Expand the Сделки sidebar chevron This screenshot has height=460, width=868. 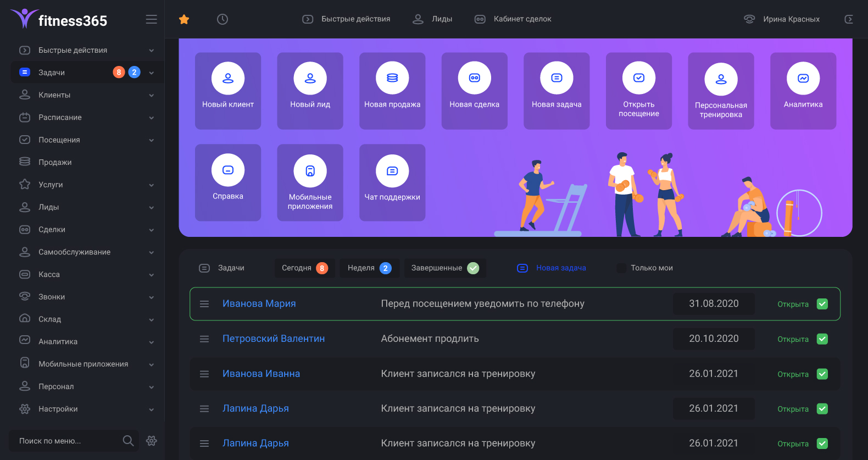[x=151, y=230]
